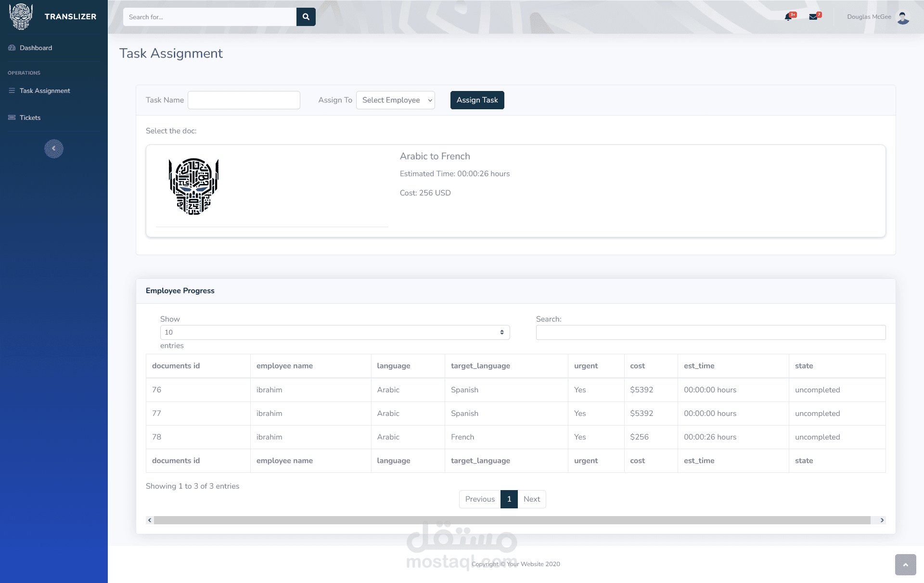Open Task Assignment in the sidebar

tap(44, 91)
